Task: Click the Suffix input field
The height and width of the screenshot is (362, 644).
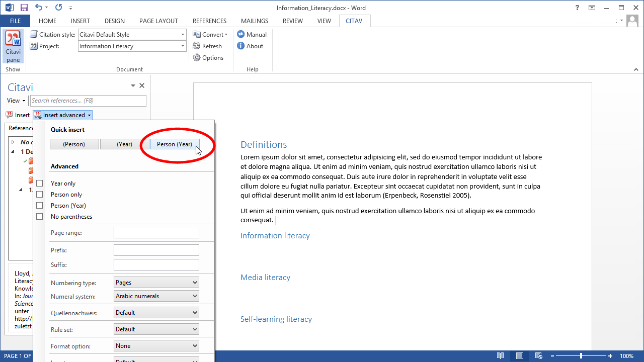Action: (x=156, y=264)
